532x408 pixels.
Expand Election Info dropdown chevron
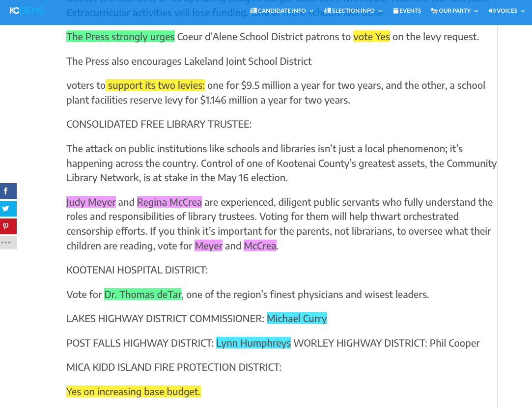(380, 11)
